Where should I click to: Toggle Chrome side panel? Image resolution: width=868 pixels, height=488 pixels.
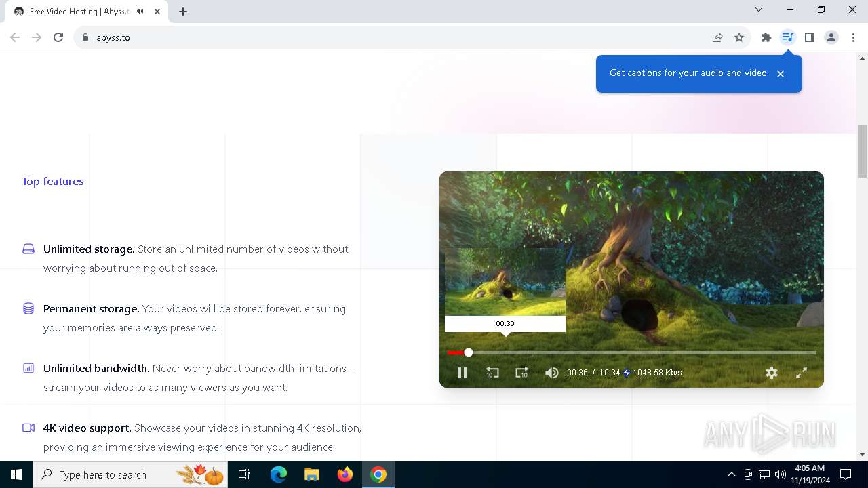pos(810,37)
